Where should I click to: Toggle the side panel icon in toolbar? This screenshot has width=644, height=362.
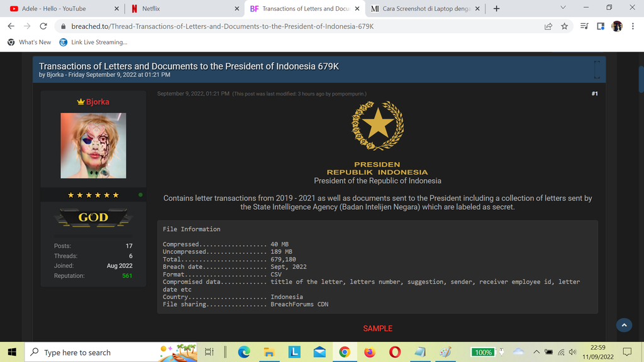point(601,26)
